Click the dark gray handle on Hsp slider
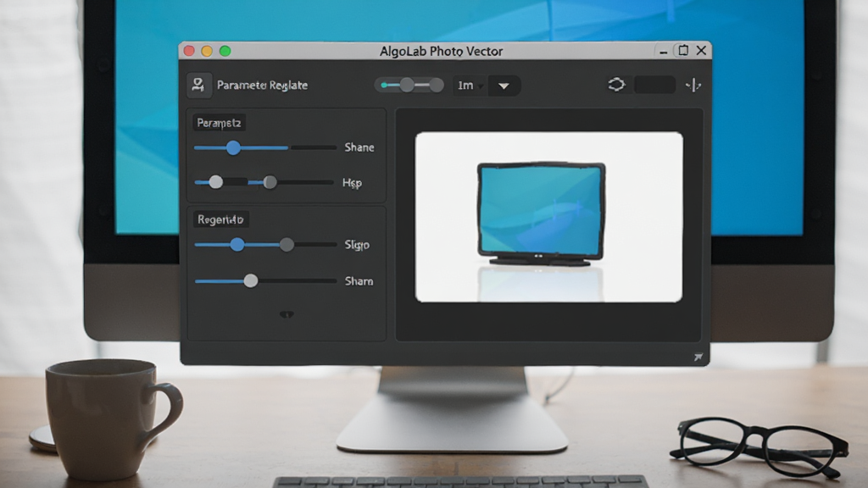The image size is (868, 488). 270,182
